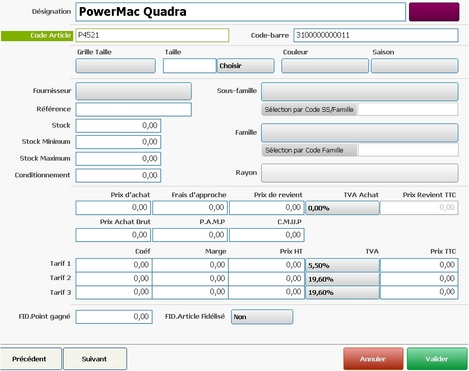Screen dimensions: 469x371
Task: Go to next article with Suivant
Action: point(95,359)
